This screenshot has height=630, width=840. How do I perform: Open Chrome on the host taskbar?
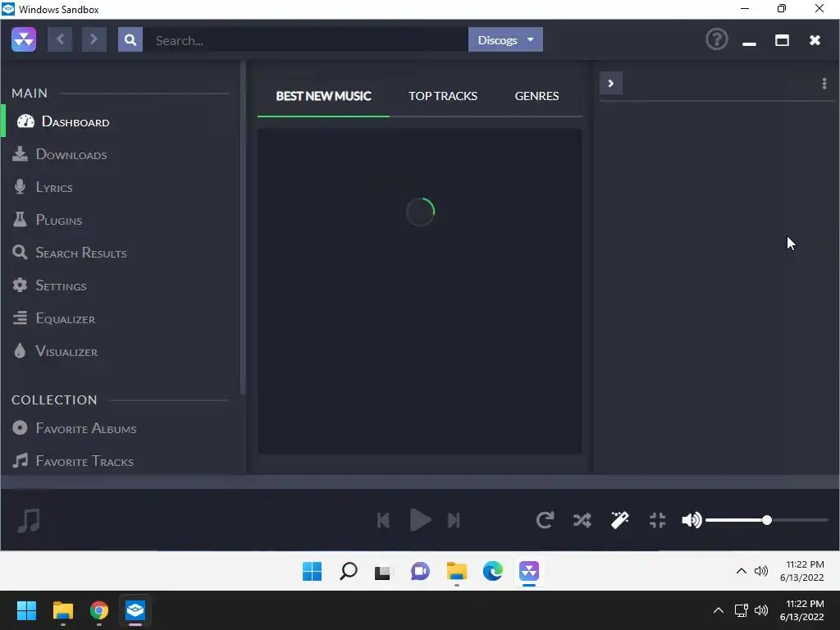point(98,610)
